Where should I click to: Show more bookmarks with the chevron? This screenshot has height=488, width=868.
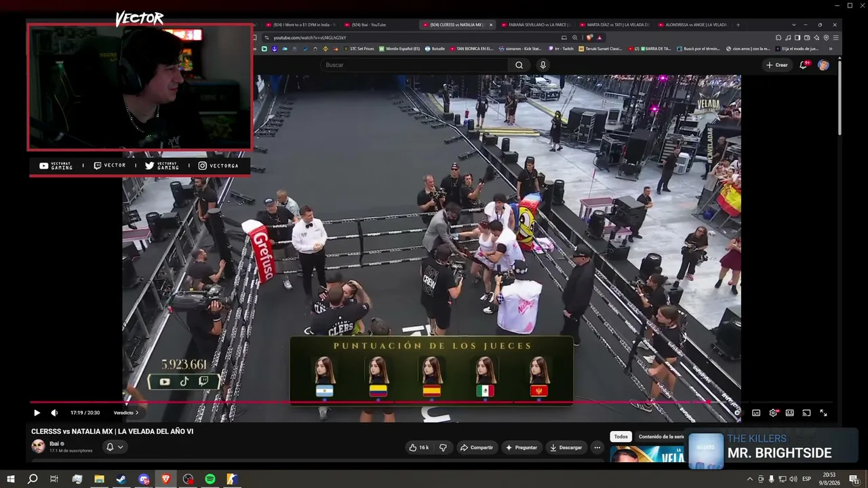(831, 49)
